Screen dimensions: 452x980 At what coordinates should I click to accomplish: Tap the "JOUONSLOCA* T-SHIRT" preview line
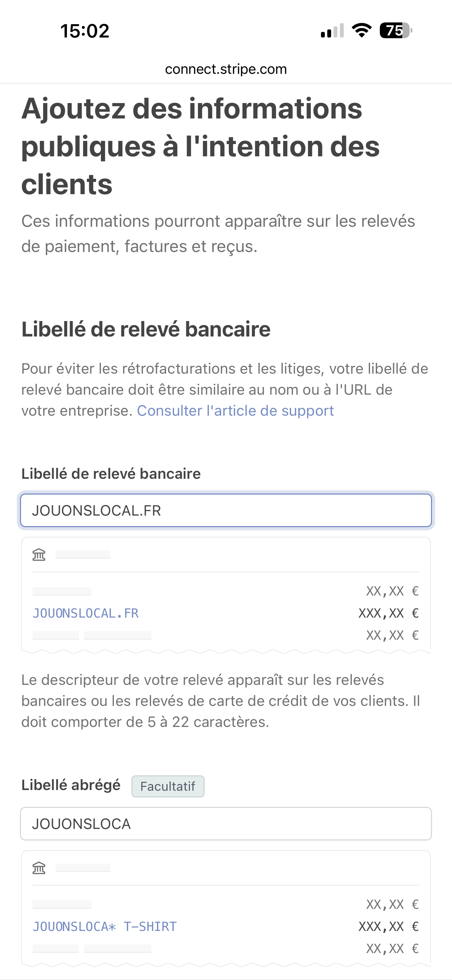click(x=105, y=926)
